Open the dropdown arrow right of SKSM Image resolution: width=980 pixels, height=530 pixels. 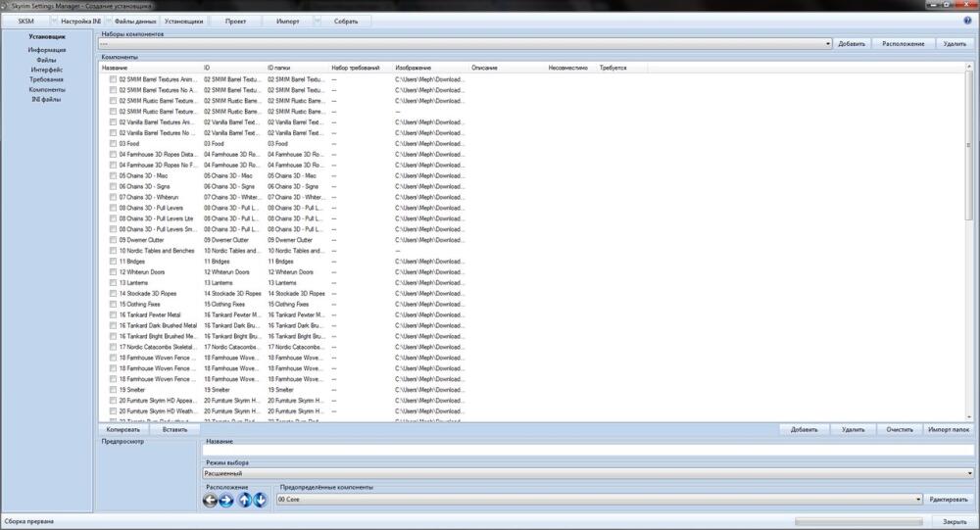click(x=54, y=22)
